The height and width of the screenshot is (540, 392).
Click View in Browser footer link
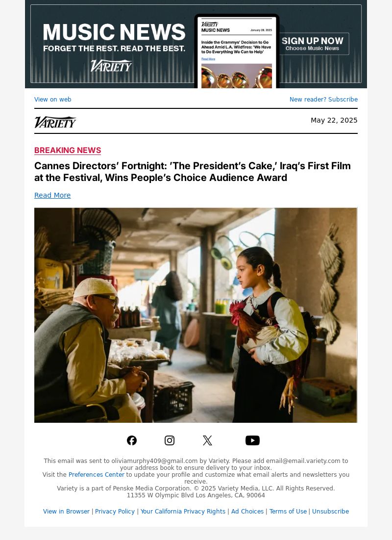(x=66, y=512)
